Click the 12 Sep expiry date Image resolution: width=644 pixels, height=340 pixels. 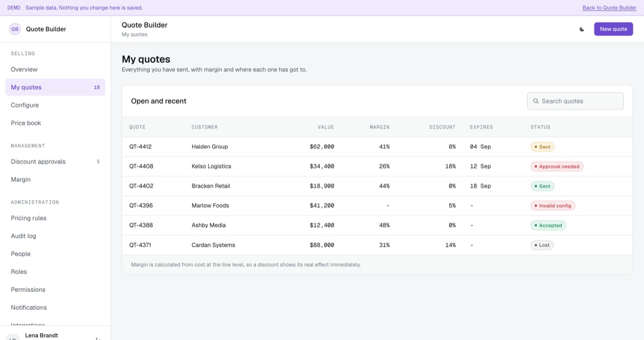click(x=480, y=166)
